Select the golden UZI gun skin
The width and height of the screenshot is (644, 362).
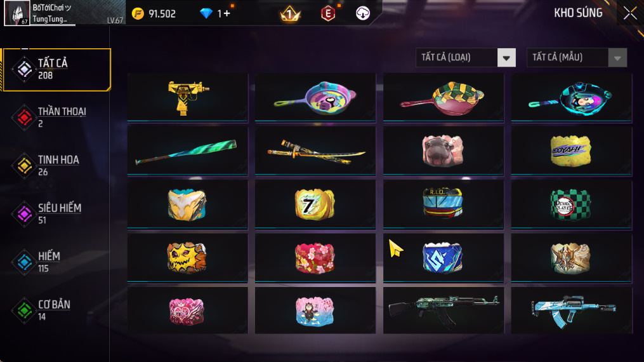188,97
